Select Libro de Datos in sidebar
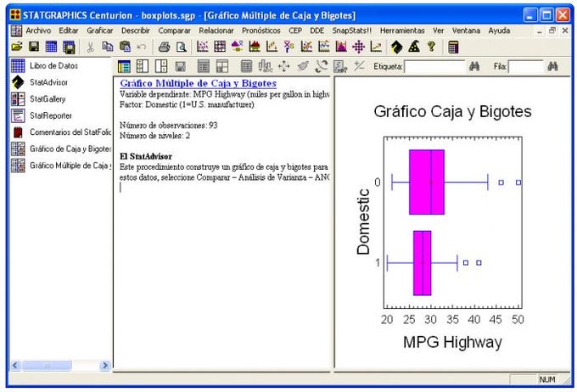This screenshot has width=577, height=392. (x=54, y=66)
